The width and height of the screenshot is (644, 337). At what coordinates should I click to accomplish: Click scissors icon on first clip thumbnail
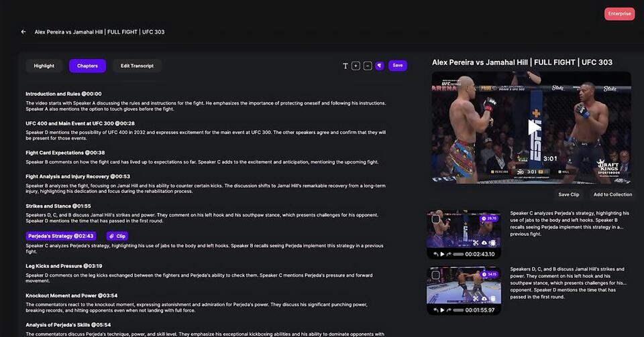(x=476, y=243)
